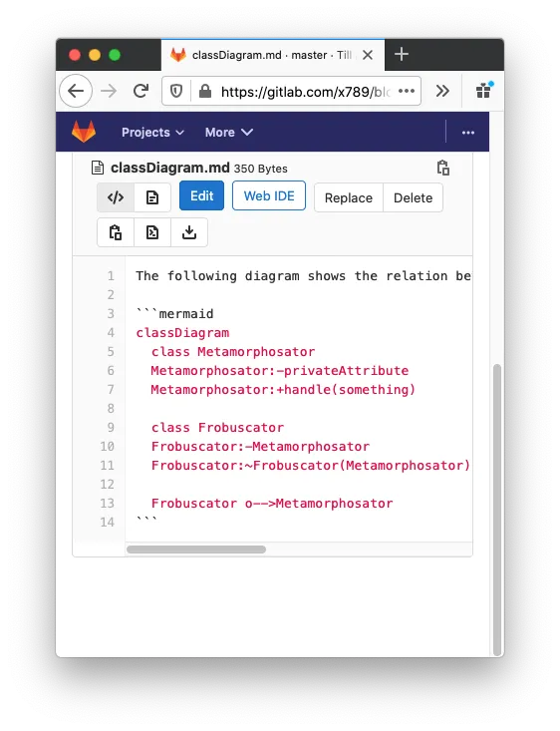Open the tracking protection shield icon
The image size is (560, 731).
point(176,91)
